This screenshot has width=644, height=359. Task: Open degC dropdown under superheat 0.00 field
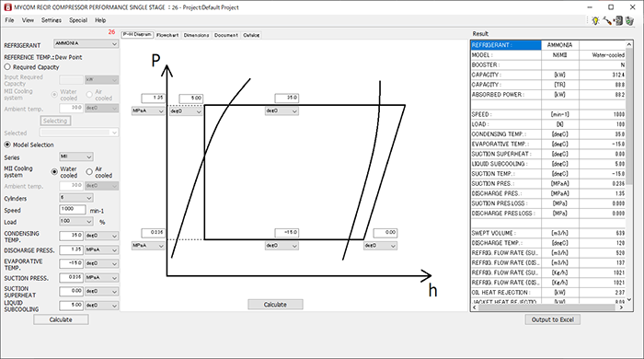[380, 246]
